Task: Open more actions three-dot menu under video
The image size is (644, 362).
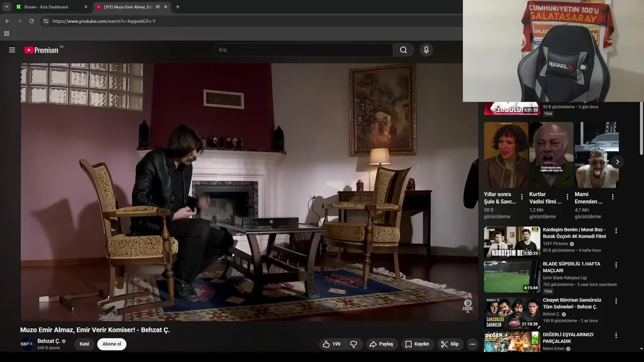Action: point(472,344)
